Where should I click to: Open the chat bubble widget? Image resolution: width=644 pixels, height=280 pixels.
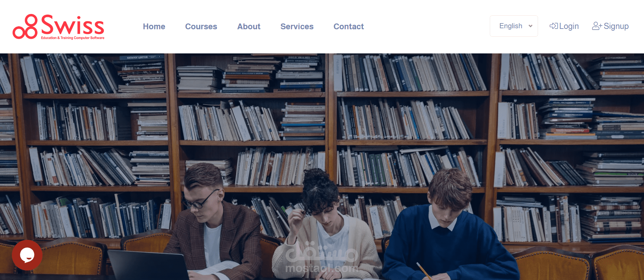(x=27, y=255)
